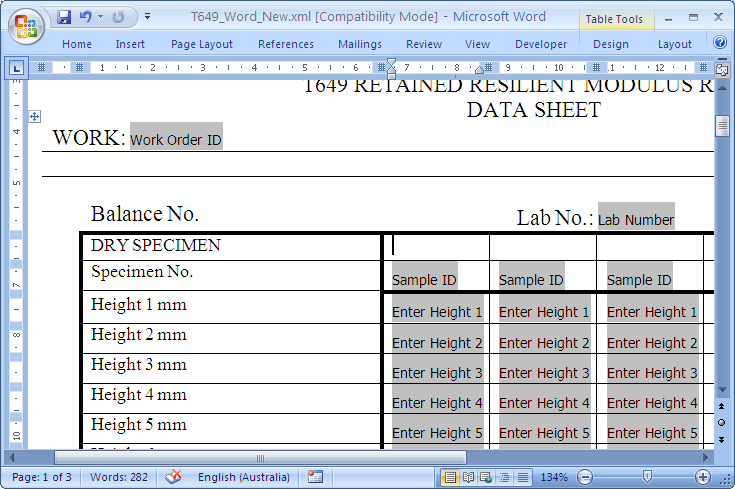Expand Customize Quick Access Toolbar dropdown

click(x=148, y=17)
